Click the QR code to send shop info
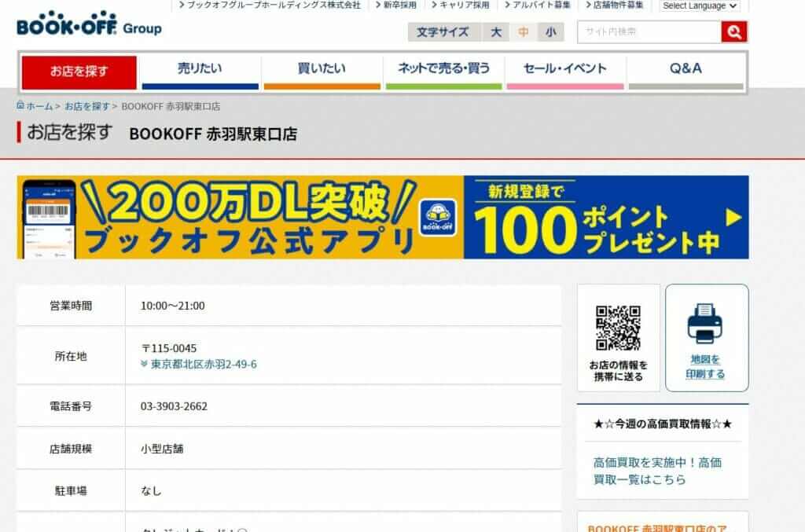This screenshot has height=532, width=805. click(x=618, y=328)
